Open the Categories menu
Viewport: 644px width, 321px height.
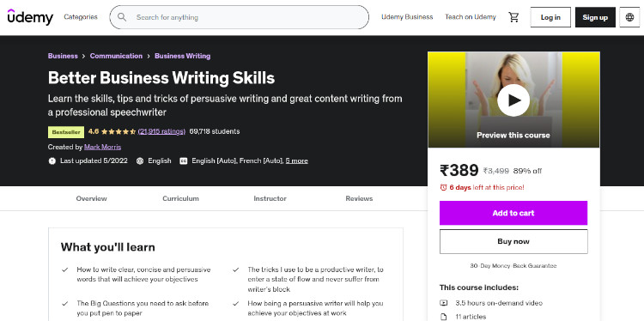pos(81,17)
